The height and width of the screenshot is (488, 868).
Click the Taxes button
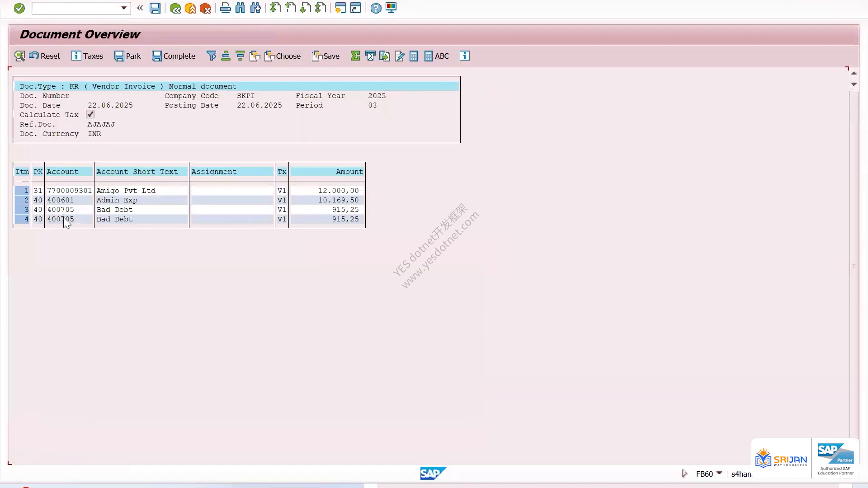87,56
